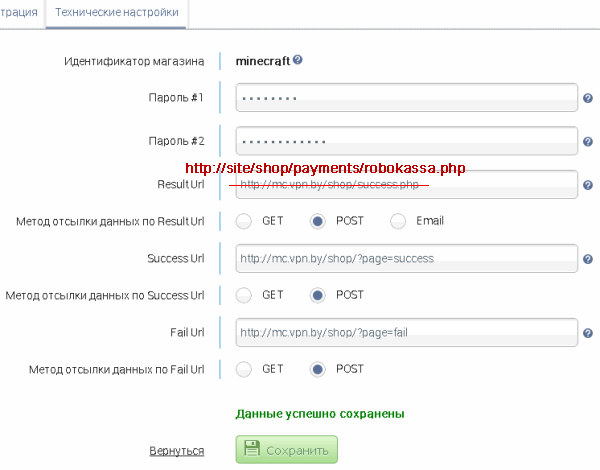Screen dimensions: 600x470
Task: Open the Технические настройки tab
Action: (x=117, y=13)
